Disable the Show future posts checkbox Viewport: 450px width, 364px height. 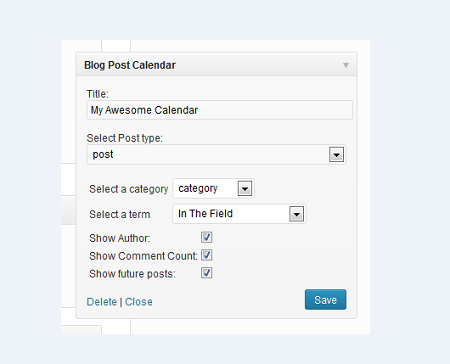207,273
